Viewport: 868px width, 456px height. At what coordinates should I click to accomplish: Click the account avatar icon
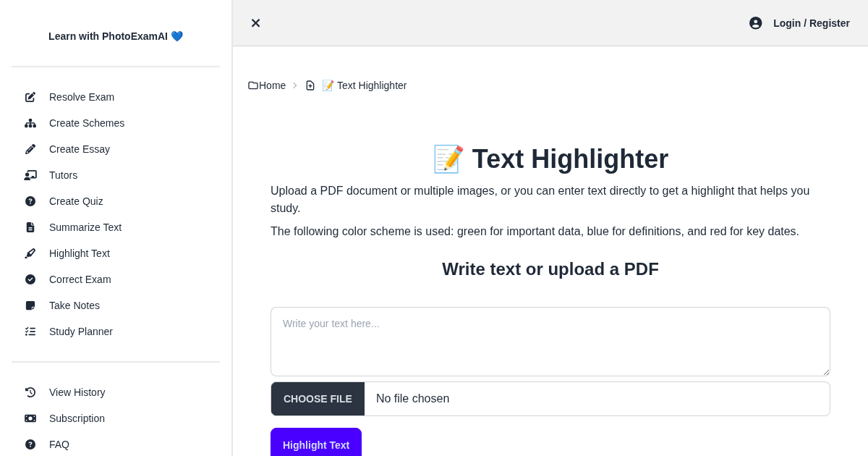click(756, 23)
